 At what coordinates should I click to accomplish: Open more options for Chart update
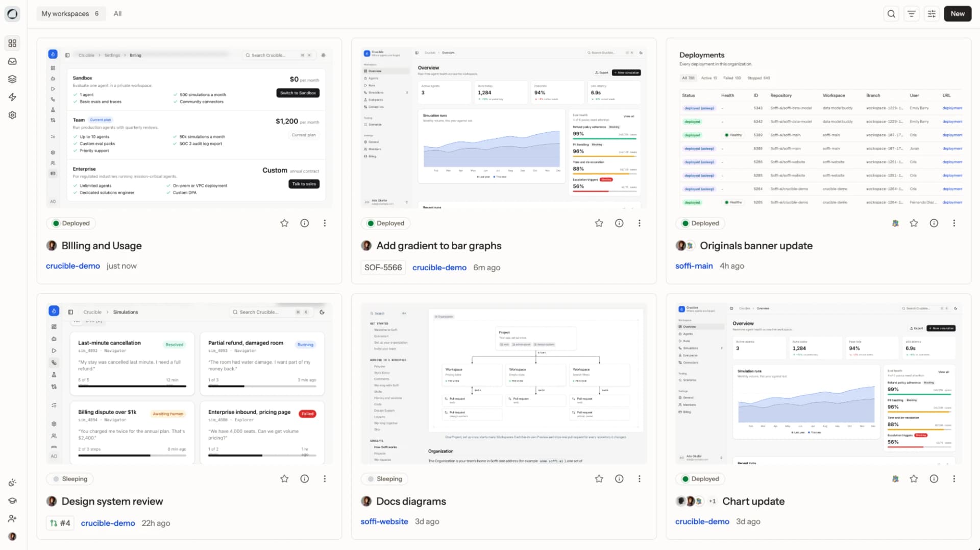(x=954, y=479)
